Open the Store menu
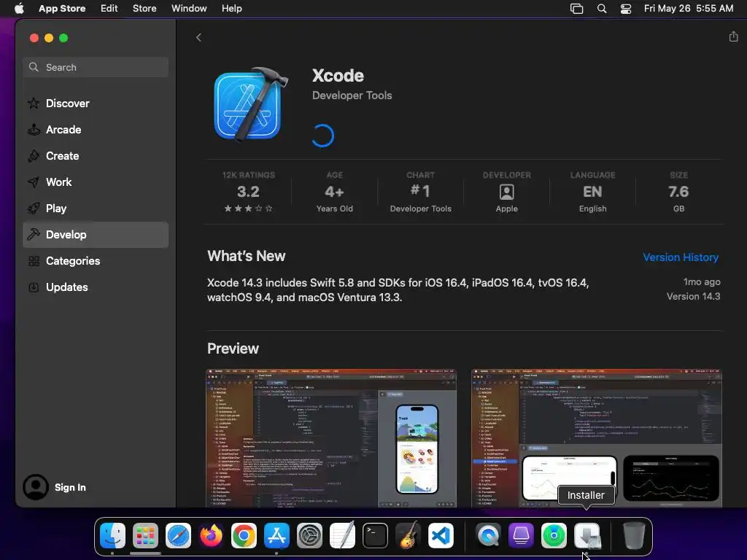Viewport: 747px width, 560px height. tap(144, 8)
